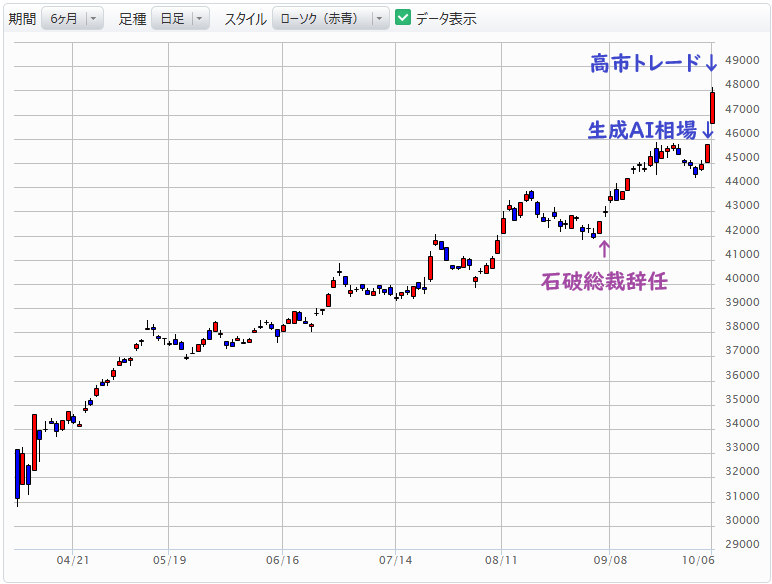Open the スタイル dropdown showing ローソク（赤青）

[330, 18]
